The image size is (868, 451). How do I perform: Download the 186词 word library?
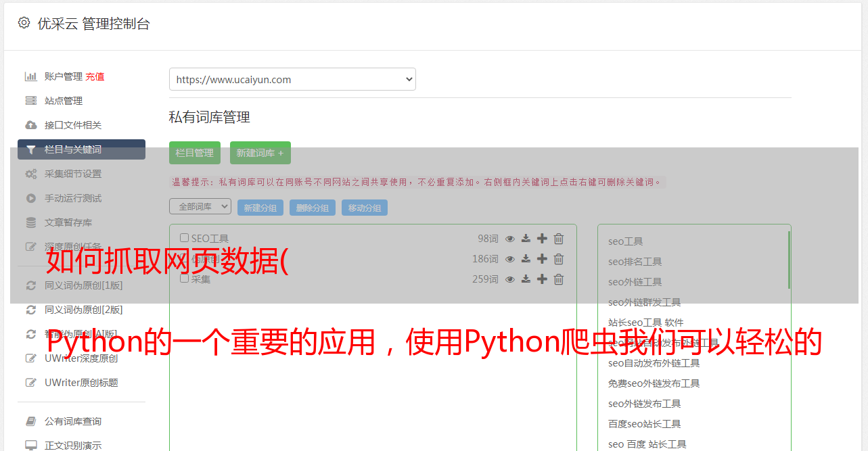pyautogui.click(x=526, y=259)
